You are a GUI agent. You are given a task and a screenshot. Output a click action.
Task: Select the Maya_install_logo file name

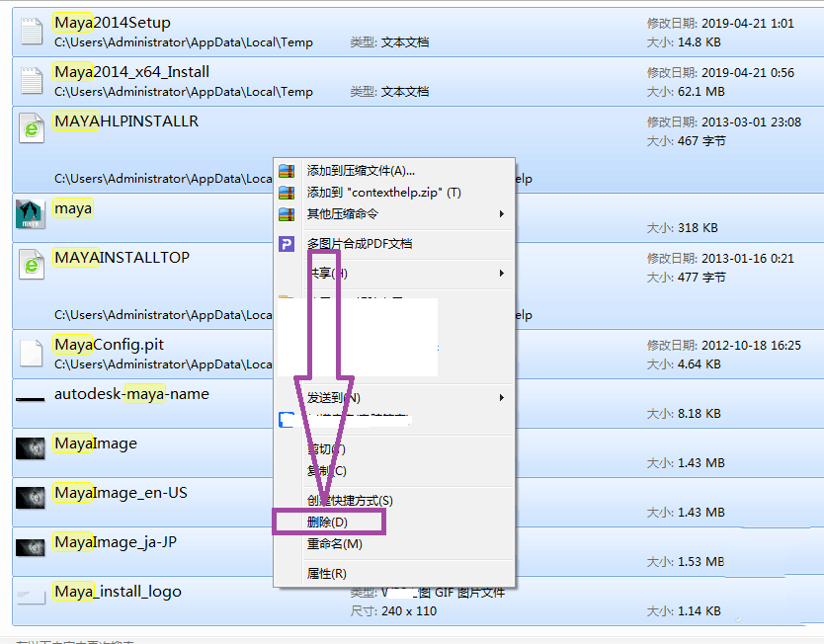pos(118,592)
